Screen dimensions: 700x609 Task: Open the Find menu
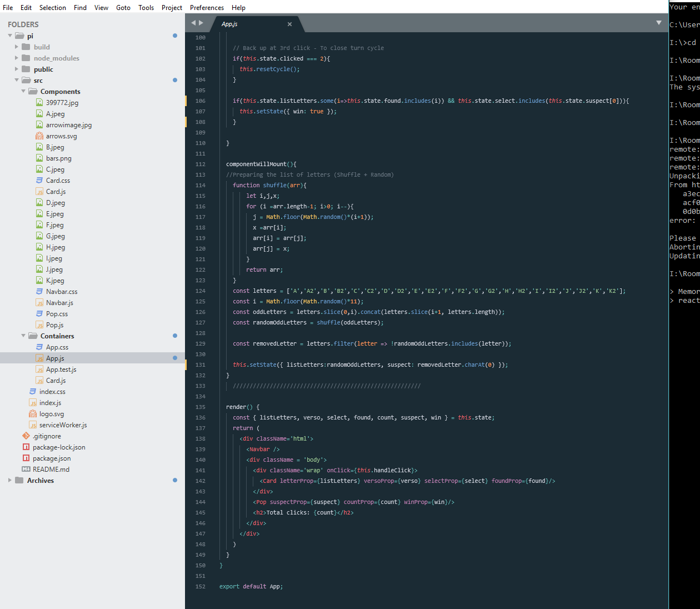(80, 7)
